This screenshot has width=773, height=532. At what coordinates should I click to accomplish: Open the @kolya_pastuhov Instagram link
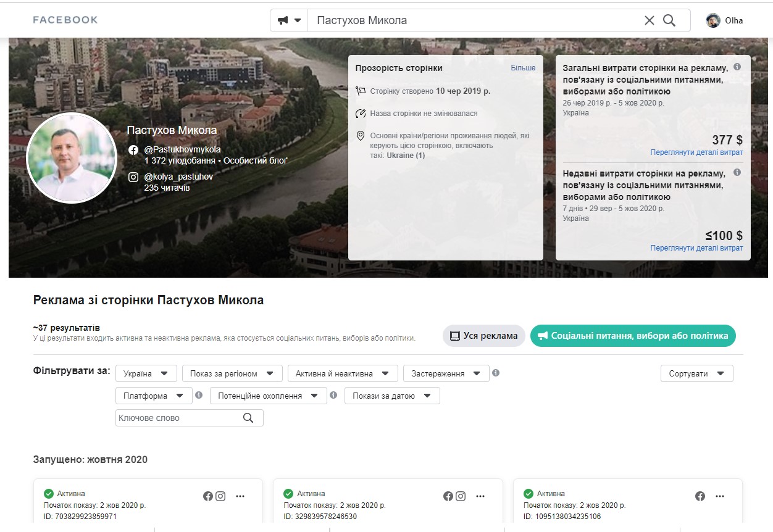click(178, 177)
